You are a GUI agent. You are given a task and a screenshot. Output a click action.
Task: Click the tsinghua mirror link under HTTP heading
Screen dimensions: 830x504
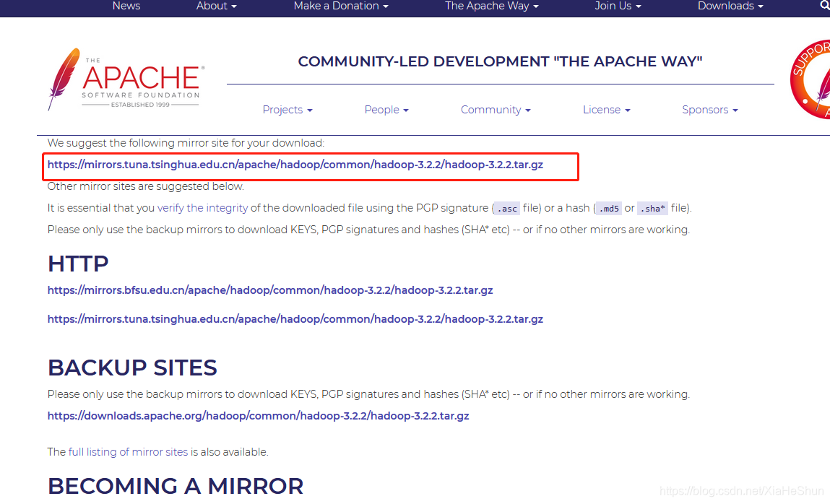295,319
